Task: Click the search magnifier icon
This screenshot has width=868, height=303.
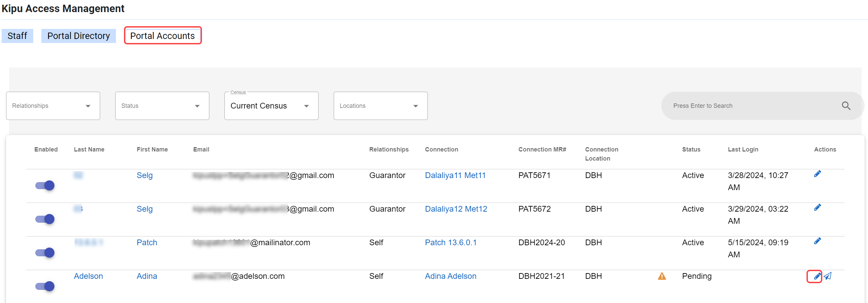Action: [846, 106]
